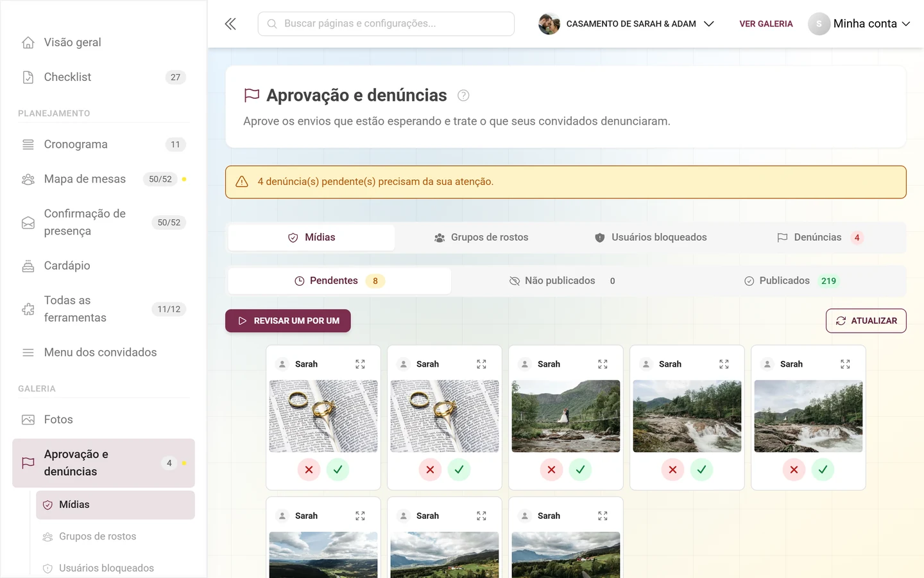
Task: Open Mapa de mesas from the sidebar
Action: (x=103, y=179)
